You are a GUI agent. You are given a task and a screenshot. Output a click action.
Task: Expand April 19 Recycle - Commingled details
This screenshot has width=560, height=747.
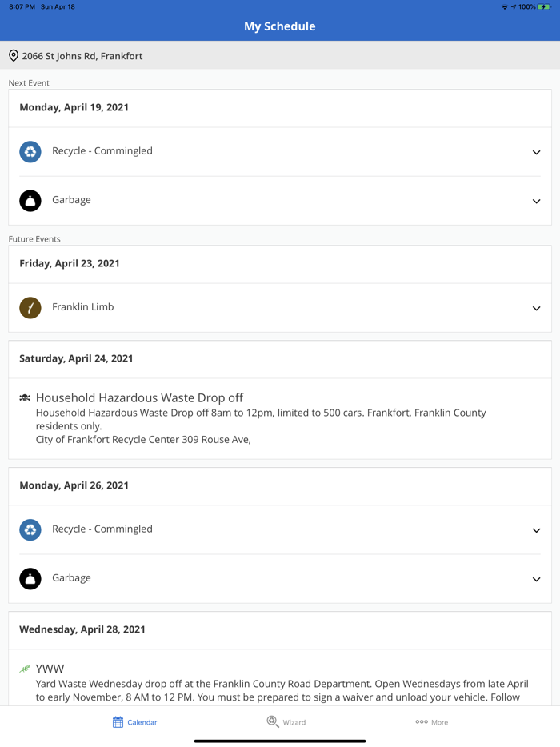click(x=536, y=152)
